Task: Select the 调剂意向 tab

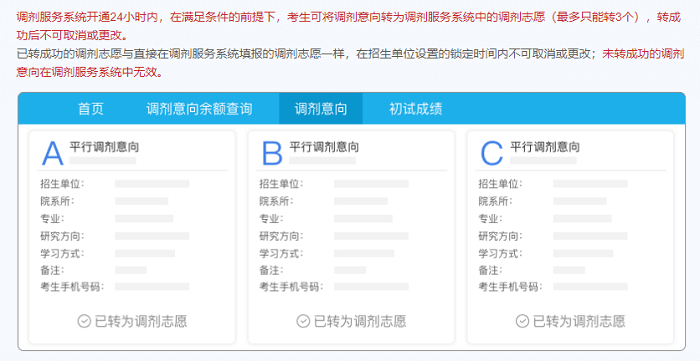Action: [x=321, y=109]
